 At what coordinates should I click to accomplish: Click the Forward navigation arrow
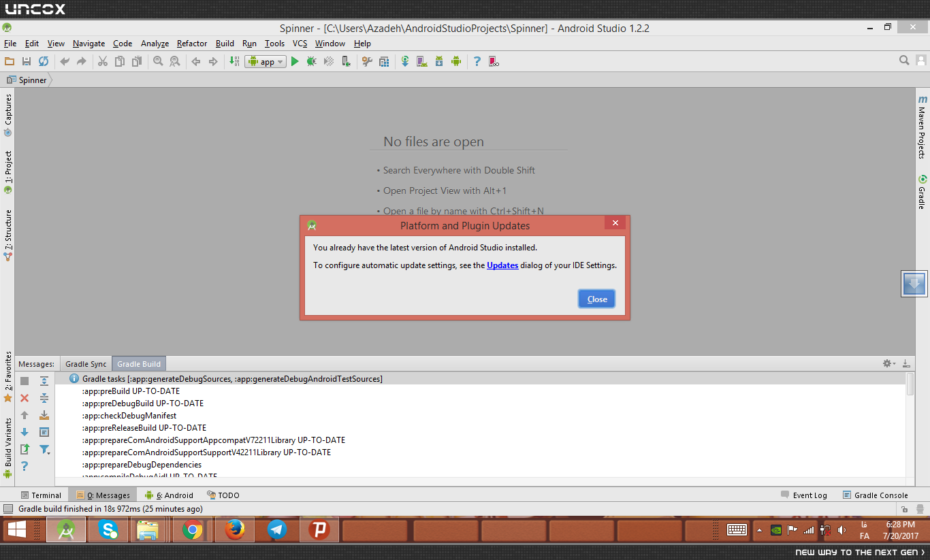click(x=213, y=61)
